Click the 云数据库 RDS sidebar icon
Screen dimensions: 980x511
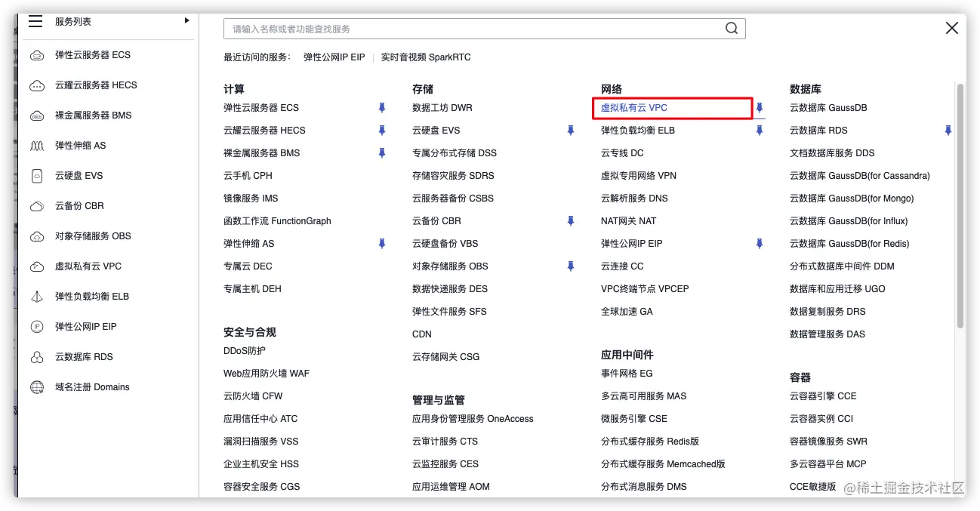click(37, 357)
